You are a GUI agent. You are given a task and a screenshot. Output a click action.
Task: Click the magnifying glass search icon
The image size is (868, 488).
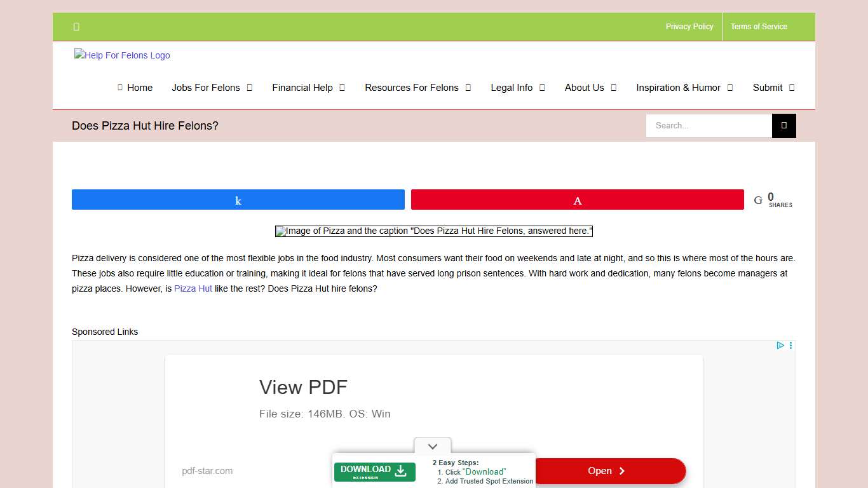[x=783, y=125]
